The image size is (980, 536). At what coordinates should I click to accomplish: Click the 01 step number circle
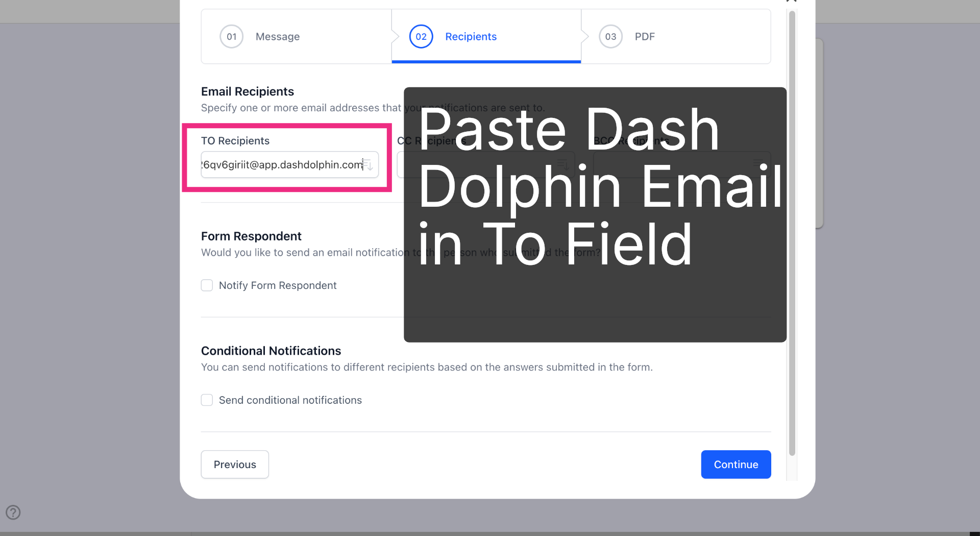pos(232,36)
